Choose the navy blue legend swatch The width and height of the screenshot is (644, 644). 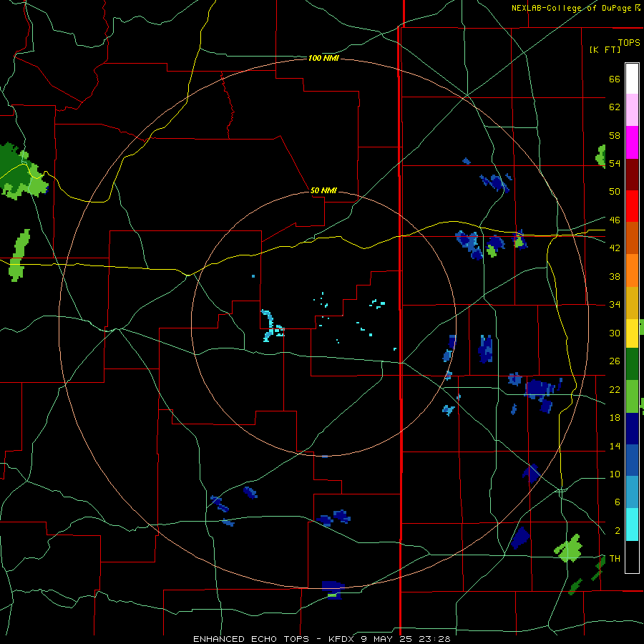click(x=632, y=429)
